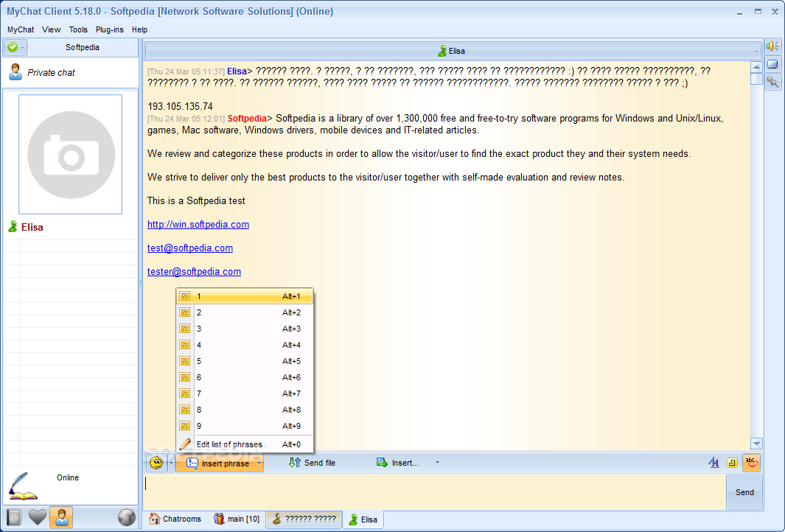Click the Online status text
The image size is (785, 532).
point(68,477)
